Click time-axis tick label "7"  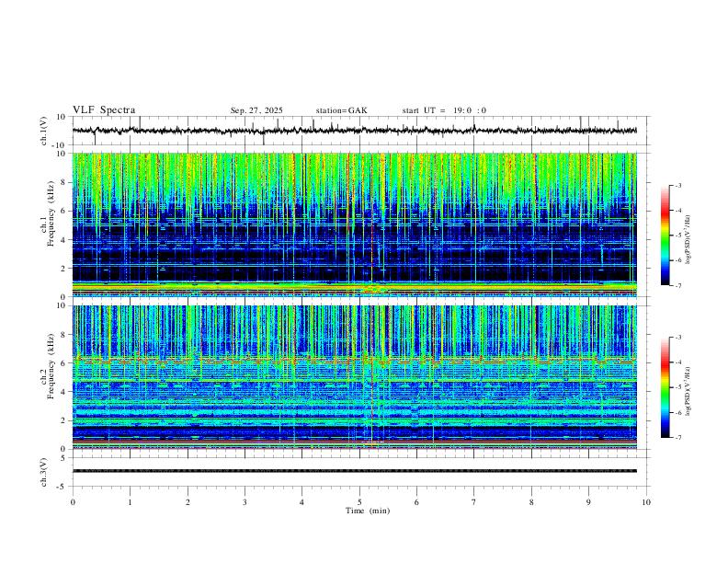(x=474, y=502)
